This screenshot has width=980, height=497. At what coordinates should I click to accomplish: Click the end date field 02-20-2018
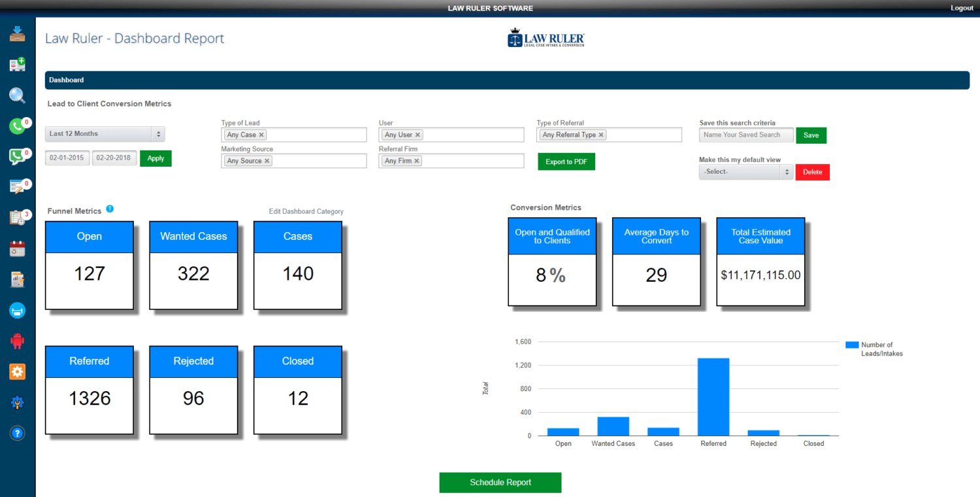click(x=114, y=158)
